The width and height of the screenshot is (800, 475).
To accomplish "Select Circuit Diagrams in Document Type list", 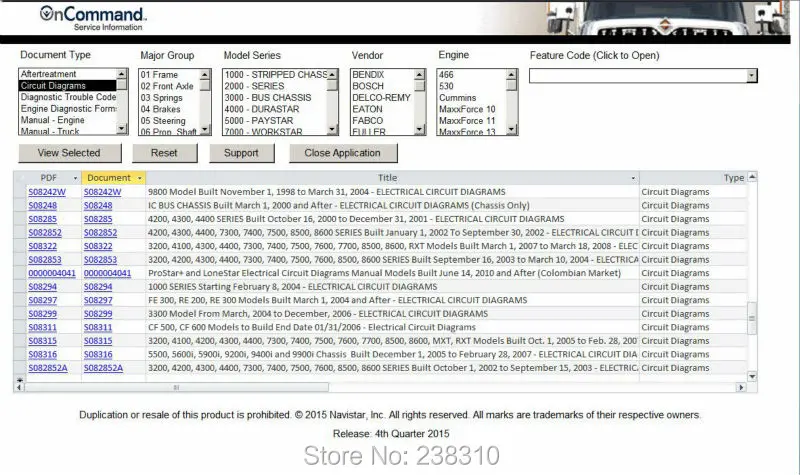I will (68, 86).
